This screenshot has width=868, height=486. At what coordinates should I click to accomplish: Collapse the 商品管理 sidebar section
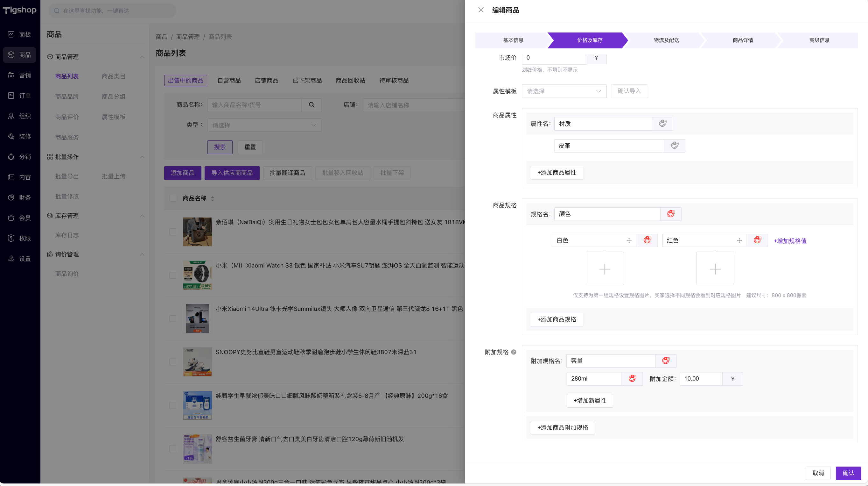coord(142,57)
